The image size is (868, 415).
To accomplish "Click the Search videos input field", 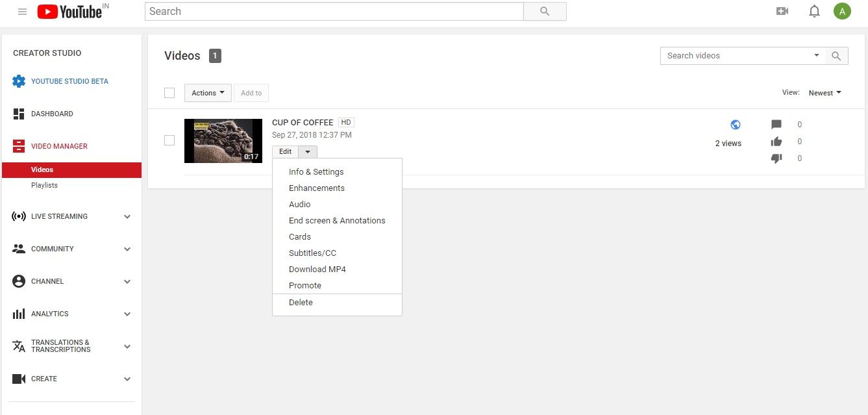I will [x=734, y=56].
